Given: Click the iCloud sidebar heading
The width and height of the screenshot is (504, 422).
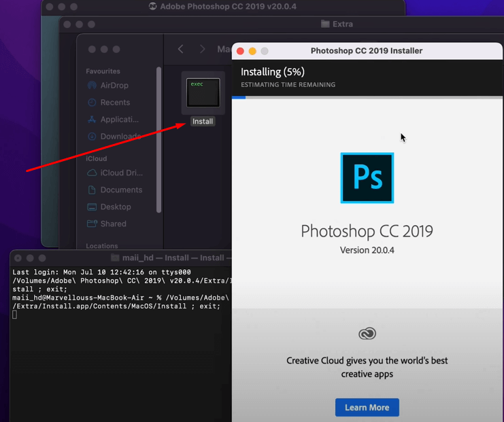Looking at the screenshot, I should (x=97, y=158).
